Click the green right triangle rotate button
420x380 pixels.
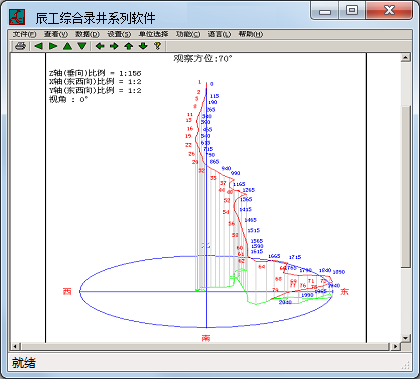click(x=53, y=46)
